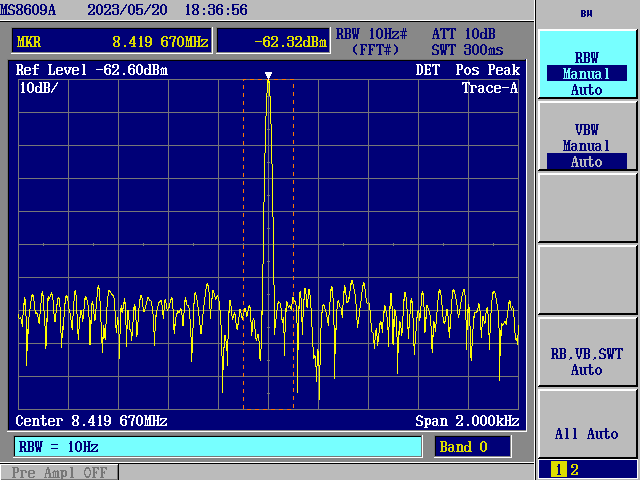The width and height of the screenshot is (640, 480).
Task: Click the Pre Ampl OFF status
Action: pos(59,472)
